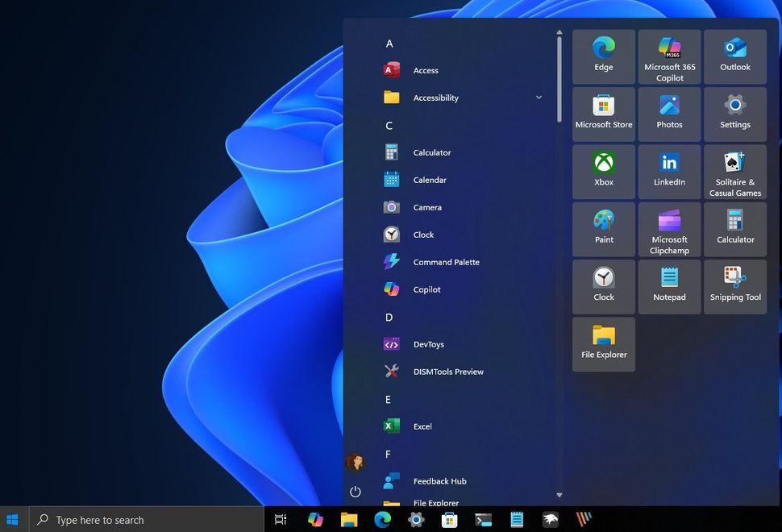Open the Microsoft 365 Copilot tile
Viewport: 782px width, 532px height.
pyautogui.click(x=669, y=56)
